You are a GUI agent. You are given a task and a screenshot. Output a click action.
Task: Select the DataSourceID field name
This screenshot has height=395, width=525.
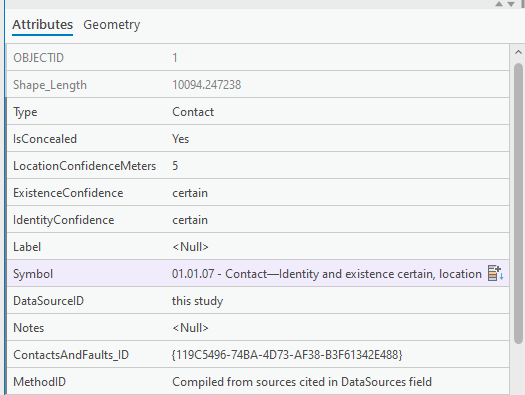(48, 301)
